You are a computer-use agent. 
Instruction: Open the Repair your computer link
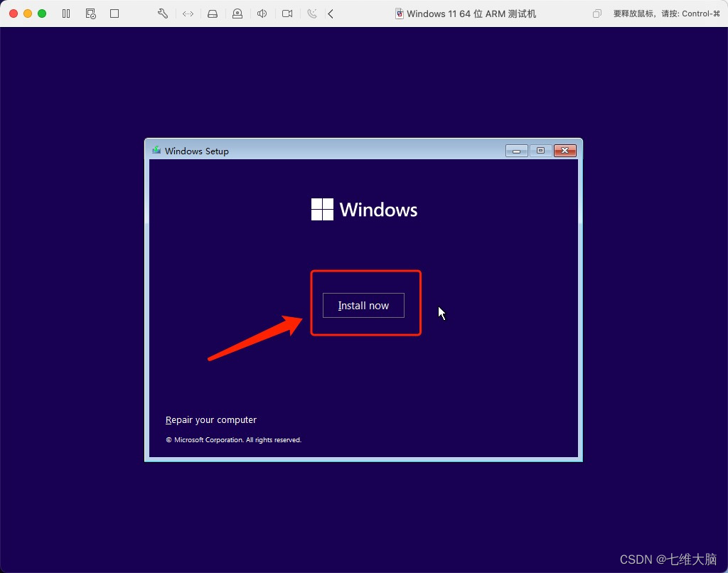click(x=210, y=419)
